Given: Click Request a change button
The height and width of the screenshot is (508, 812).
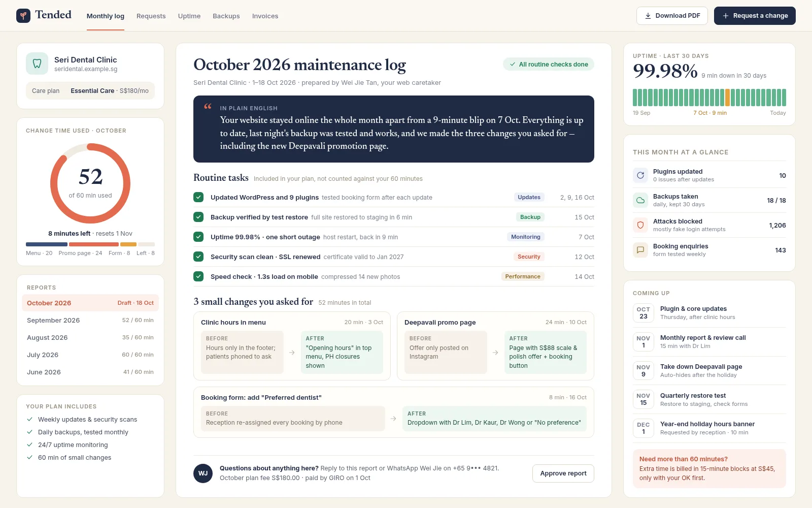Looking at the screenshot, I should coord(755,16).
